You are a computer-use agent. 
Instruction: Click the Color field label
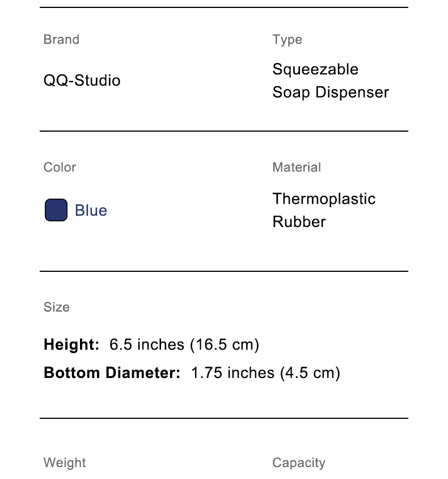click(x=60, y=167)
